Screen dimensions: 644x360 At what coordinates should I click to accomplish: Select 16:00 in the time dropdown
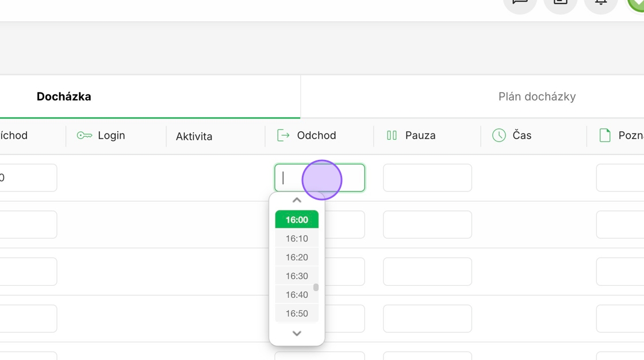click(x=297, y=220)
